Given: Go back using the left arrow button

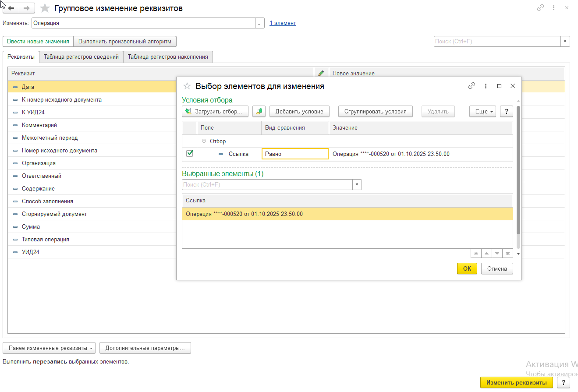Looking at the screenshot, I should coord(11,8).
